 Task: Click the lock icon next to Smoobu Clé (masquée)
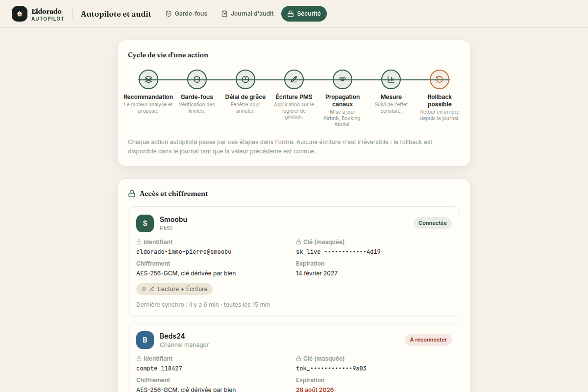[298, 242]
